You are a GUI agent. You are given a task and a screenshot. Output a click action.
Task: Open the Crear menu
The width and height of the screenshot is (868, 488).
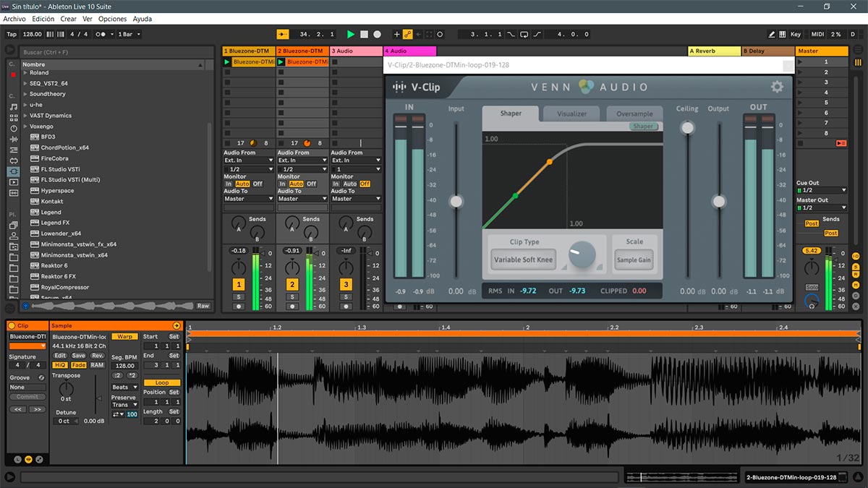(69, 19)
